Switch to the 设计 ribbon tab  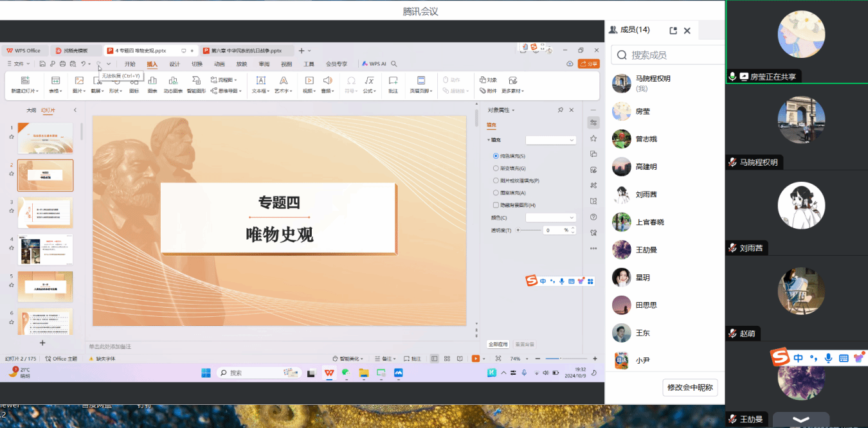coord(174,64)
